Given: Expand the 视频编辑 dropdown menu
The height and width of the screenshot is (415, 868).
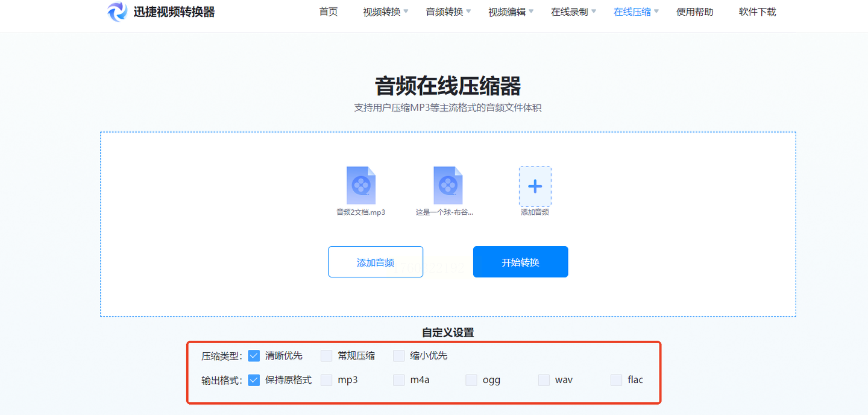Looking at the screenshot, I should [x=511, y=12].
